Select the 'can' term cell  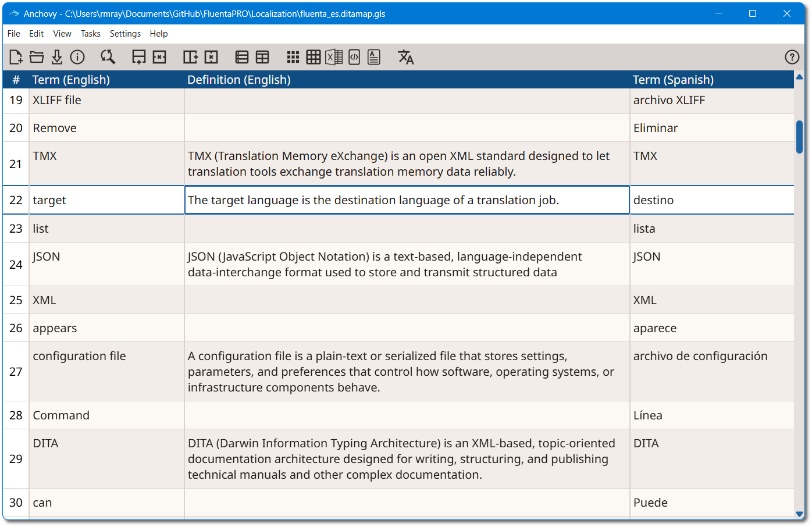tap(107, 503)
